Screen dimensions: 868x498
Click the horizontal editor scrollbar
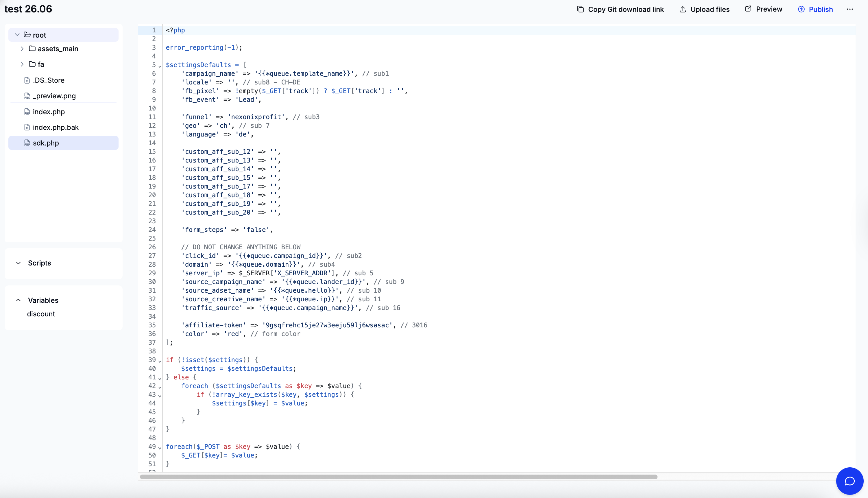(398, 477)
